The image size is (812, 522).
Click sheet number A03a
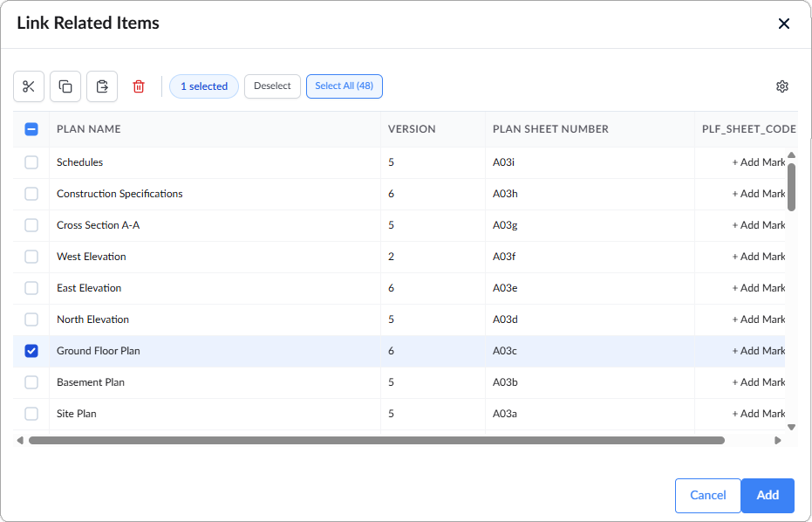[504, 414]
